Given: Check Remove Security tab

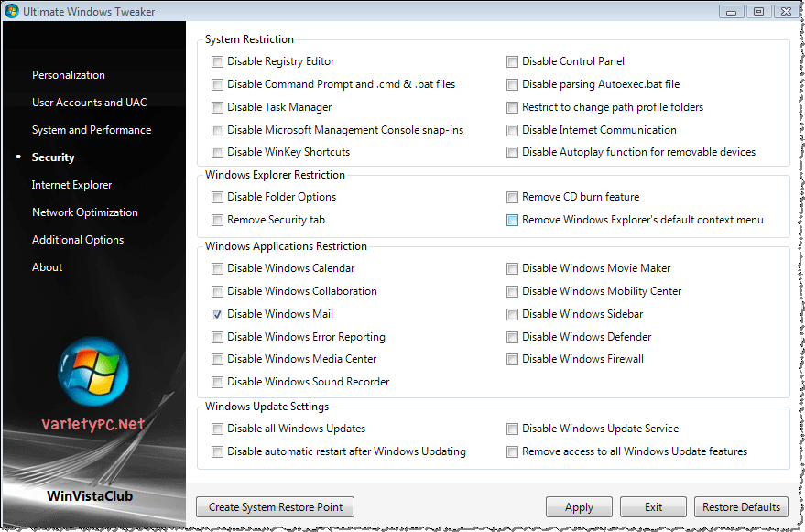Looking at the screenshot, I should point(218,220).
